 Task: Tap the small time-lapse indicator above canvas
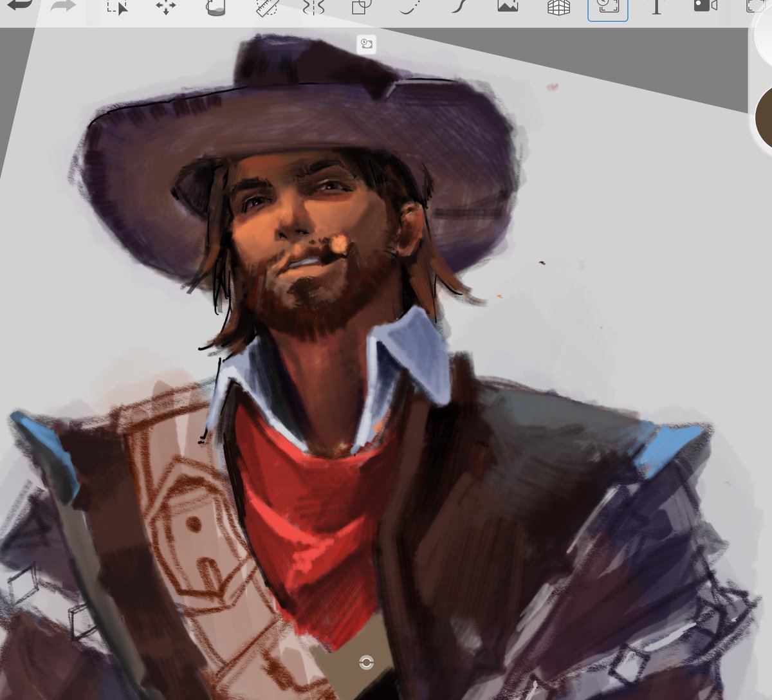point(367,44)
